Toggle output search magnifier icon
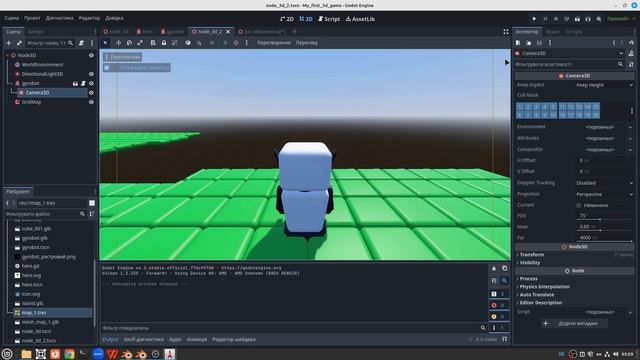Image resolution: width=640 pixels, height=360 pixels. (x=504, y=280)
